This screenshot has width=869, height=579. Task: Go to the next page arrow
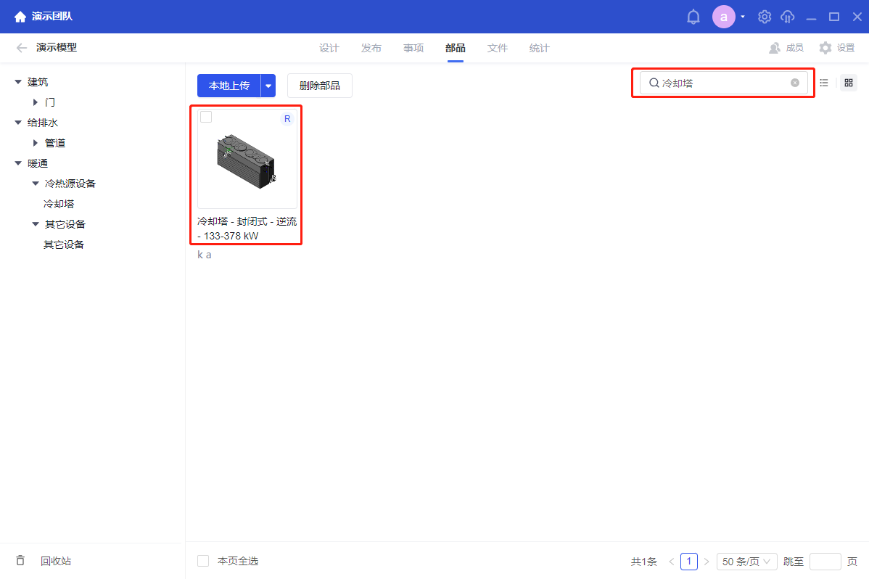[707, 561]
